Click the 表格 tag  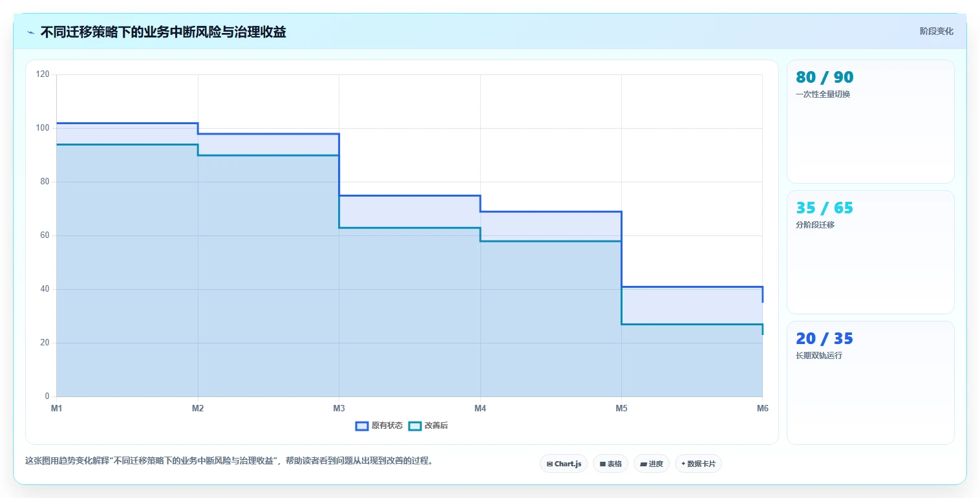point(610,464)
